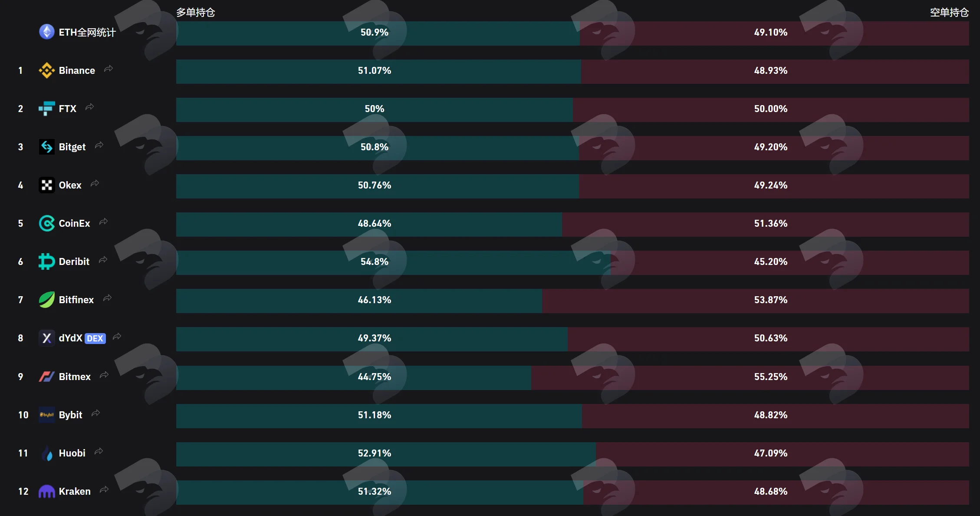This screenshot has height=516, width=980.
Task: Click the share arrow beside Bitmex
Action: coord(104,375)
